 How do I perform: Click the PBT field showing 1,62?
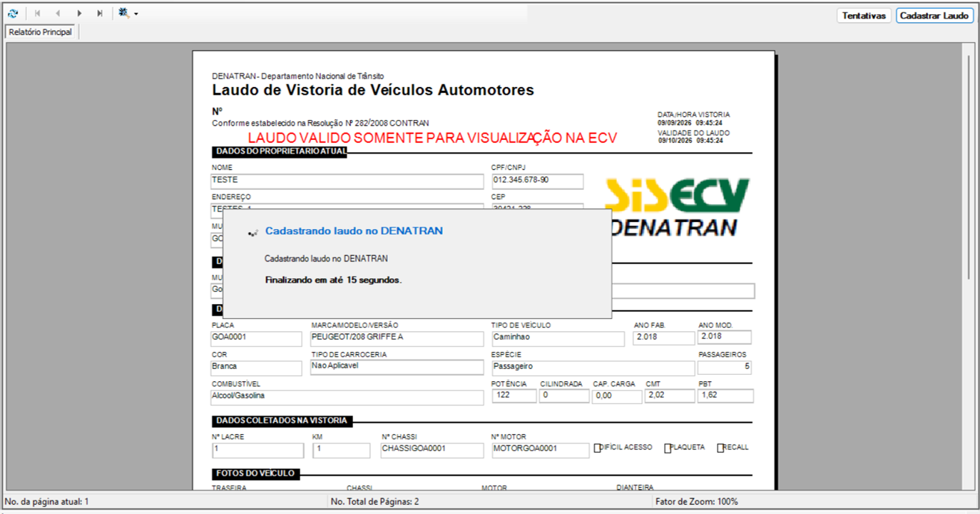pyautogui.click(x=725, y=395)
